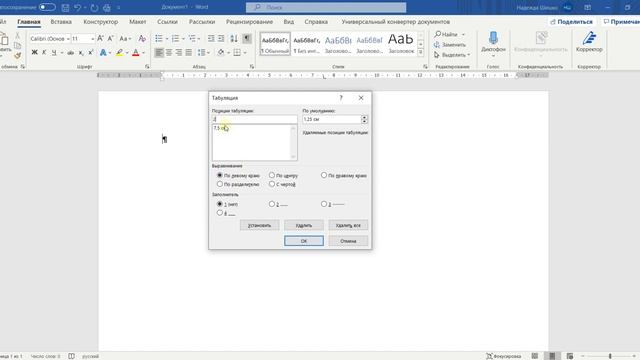Click the Increase Font Size icon
This screenshot has width=640, height=360.
point(100,38)
